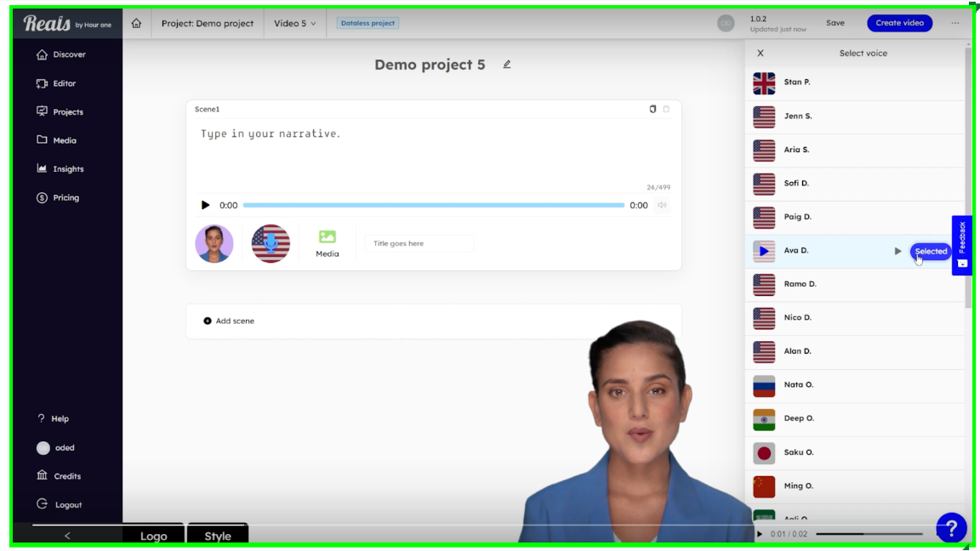Open the blue question mark help bubble
This screenshot has width=980, height=551.
pyautogui.click(x=951, y=527)
